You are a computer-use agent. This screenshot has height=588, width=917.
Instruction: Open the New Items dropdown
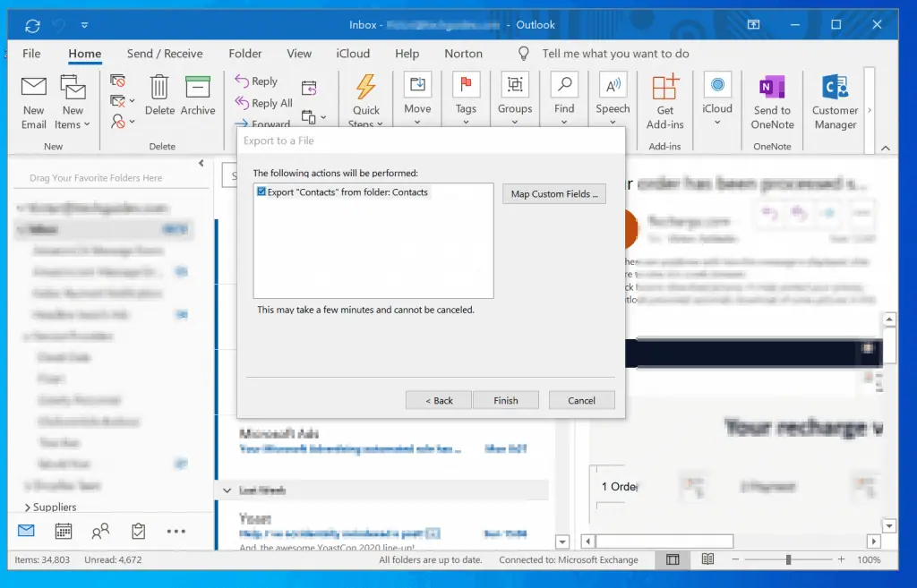pos(73,102)
